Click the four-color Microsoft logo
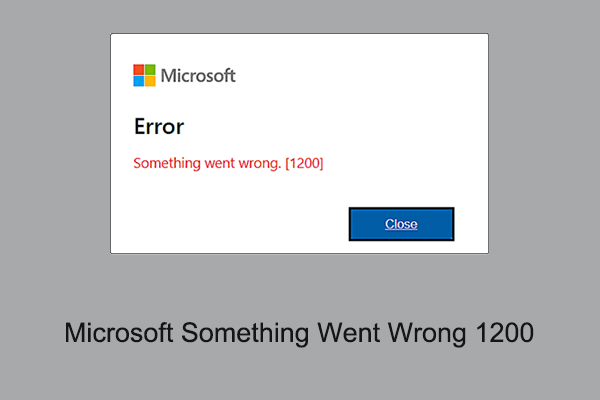This screenshot has height=400, width=600. pos(145,76)
